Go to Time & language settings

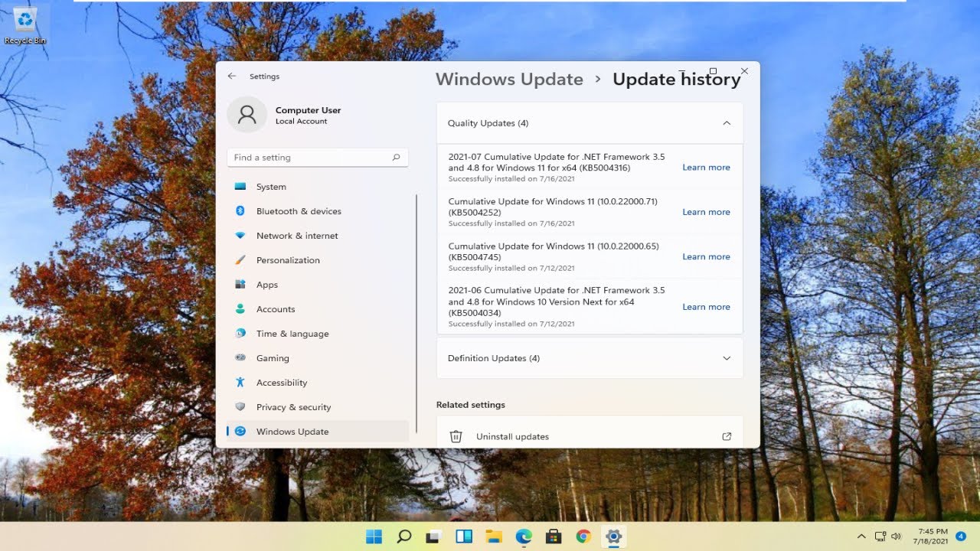[x=292, y=334]
